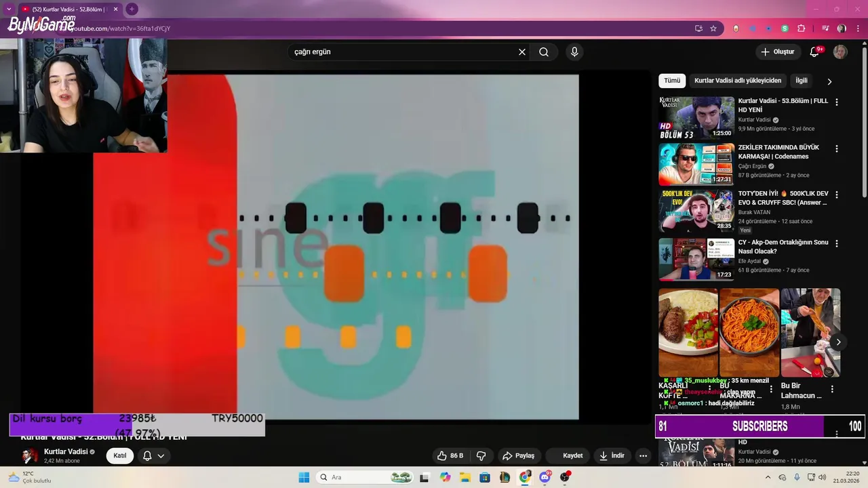Open options for Kurtlar Vadisi 53.Bölüm video

click(x=836, y=102)
